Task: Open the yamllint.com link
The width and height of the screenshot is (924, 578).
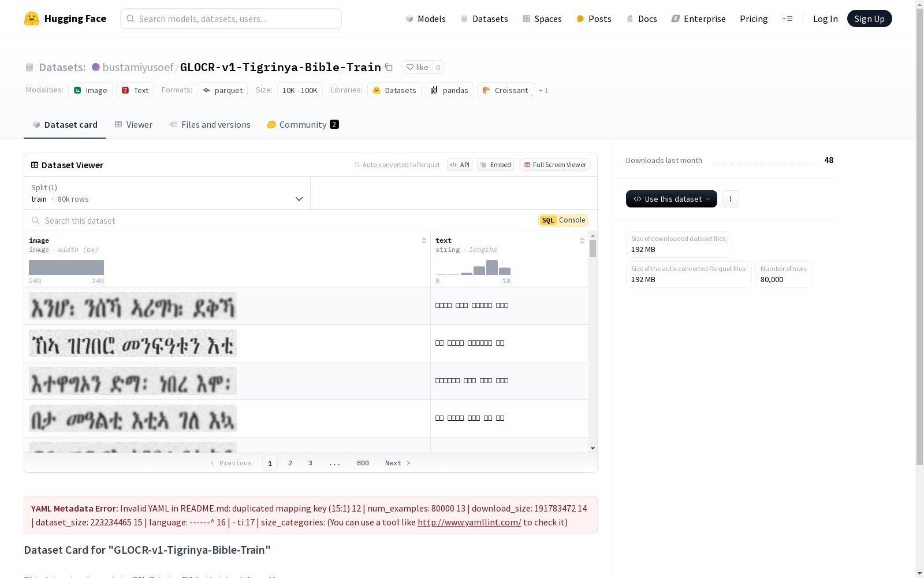Action: [x=469, y=522]
